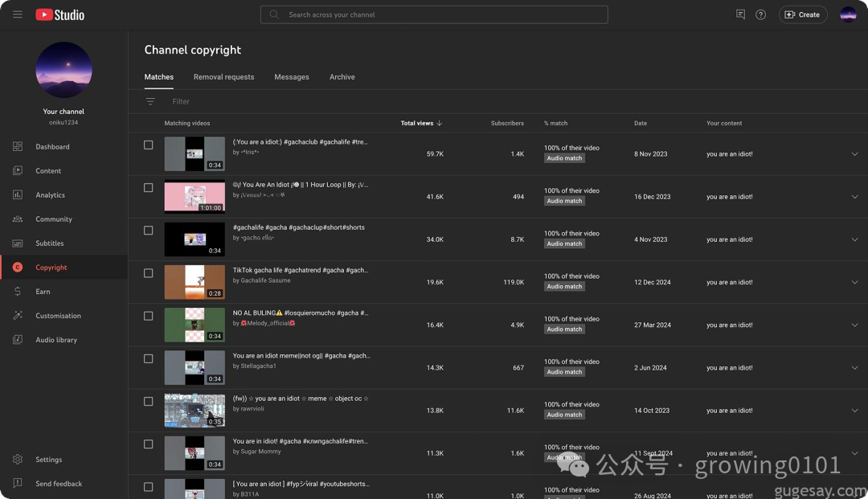
Task: Click the account avatar in top right
Action: (x=848, y=14)
